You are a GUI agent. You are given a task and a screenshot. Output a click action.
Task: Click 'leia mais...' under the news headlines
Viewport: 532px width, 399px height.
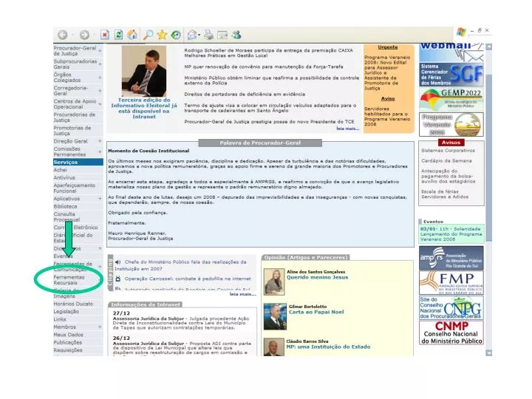pos(348,129)
